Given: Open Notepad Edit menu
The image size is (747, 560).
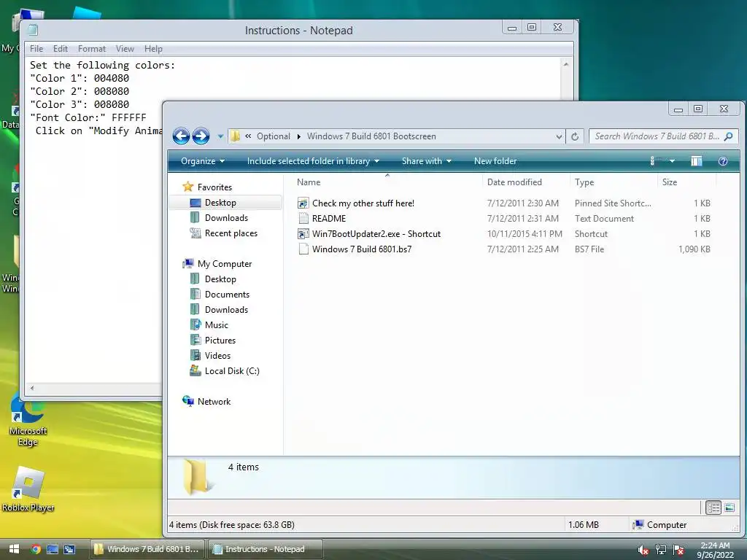Looking at the screenshot, I should [60, 49].
